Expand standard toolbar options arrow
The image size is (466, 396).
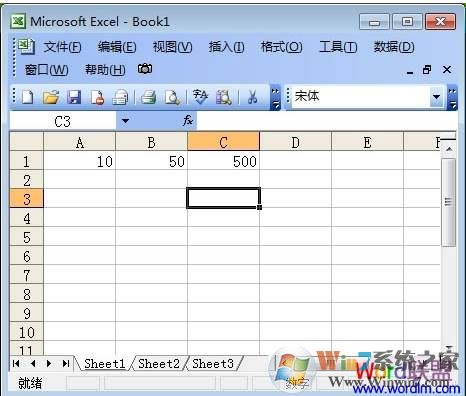[x=275, y=98]
